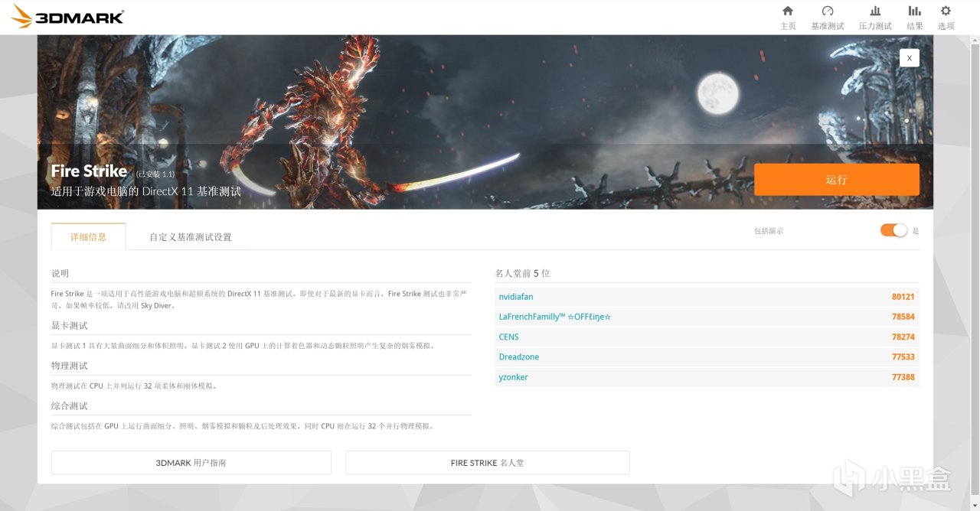
Task: Click the 3DMARK logo
Action: click(67, 17)
